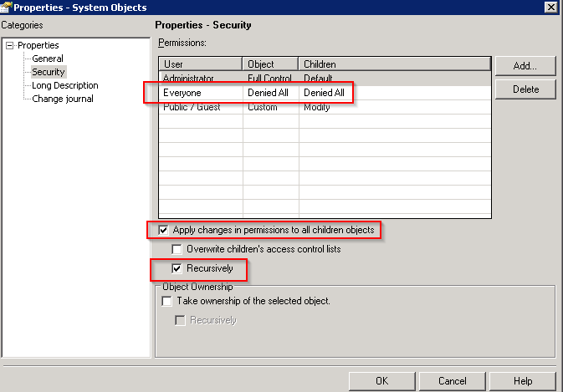The height and width of the screenshot is (392, 563).
Task: Click the Properties dialog title icon
Action: pos(7,8)
